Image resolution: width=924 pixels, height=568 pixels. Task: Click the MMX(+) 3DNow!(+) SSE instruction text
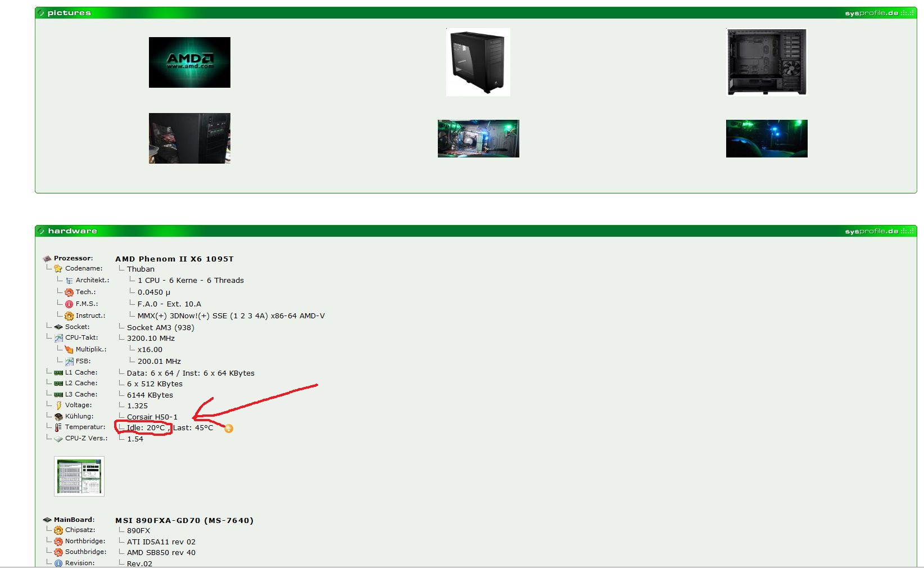tap(231, 316)
